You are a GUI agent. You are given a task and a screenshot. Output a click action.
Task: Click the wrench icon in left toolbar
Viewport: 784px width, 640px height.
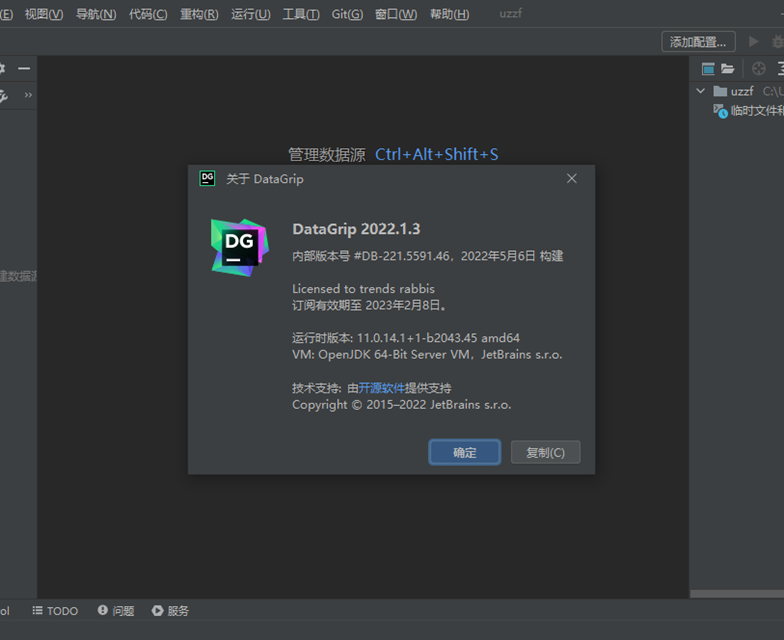click(x=4, y=95)
